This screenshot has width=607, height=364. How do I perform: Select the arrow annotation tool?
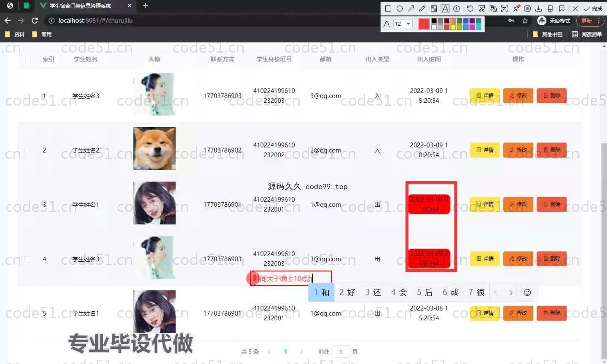tap(411, 8)
